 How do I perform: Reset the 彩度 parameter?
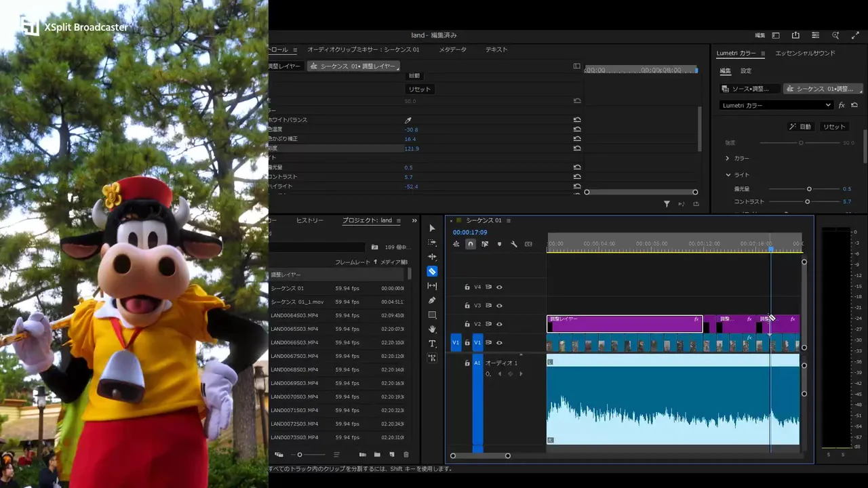pyautogui.click(x=577, y=148)
